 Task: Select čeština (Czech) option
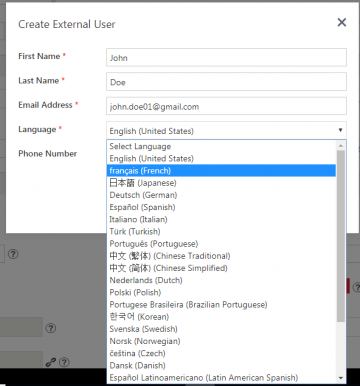(x=221, y=353)
